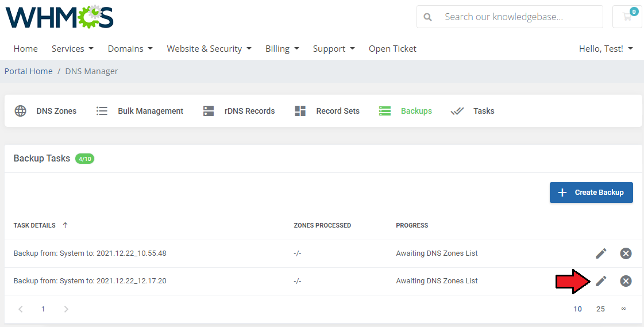The width and height of the screenshot is (644, 327).
Task: Click the Record Sets grid icon
Action: pyautogui.click(x=300, y=111)
